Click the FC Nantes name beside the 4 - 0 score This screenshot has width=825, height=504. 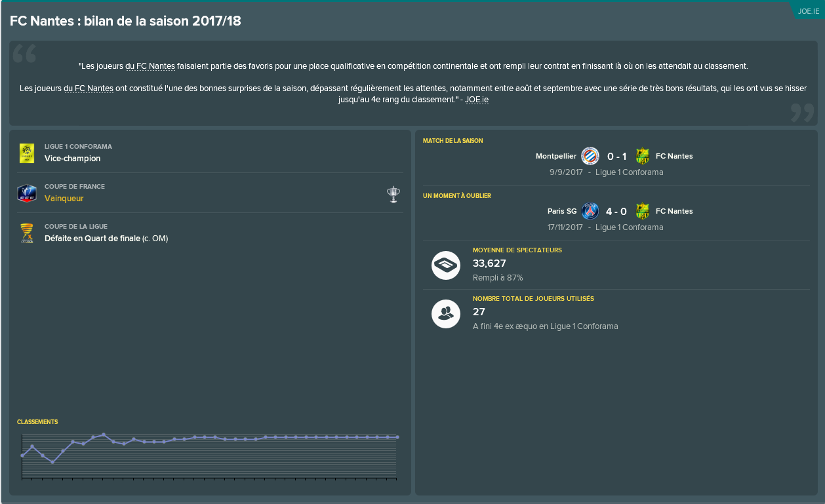click(x=674, y=211)
